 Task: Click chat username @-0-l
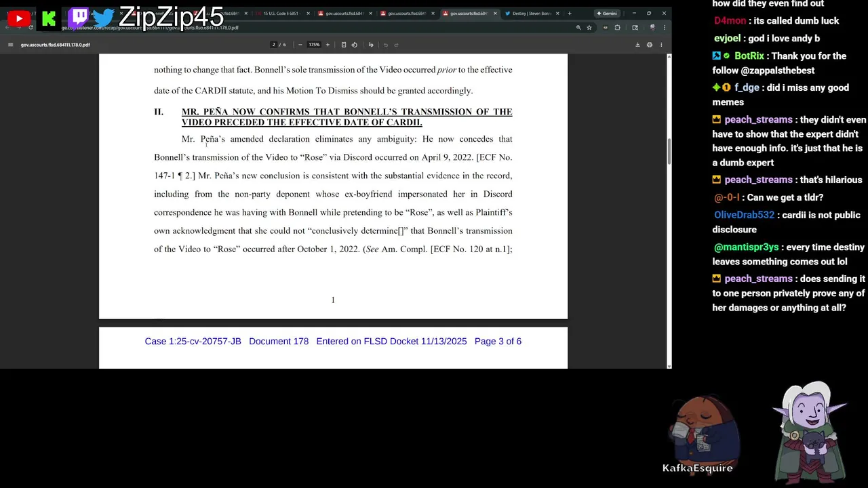(x=727, y=197)
